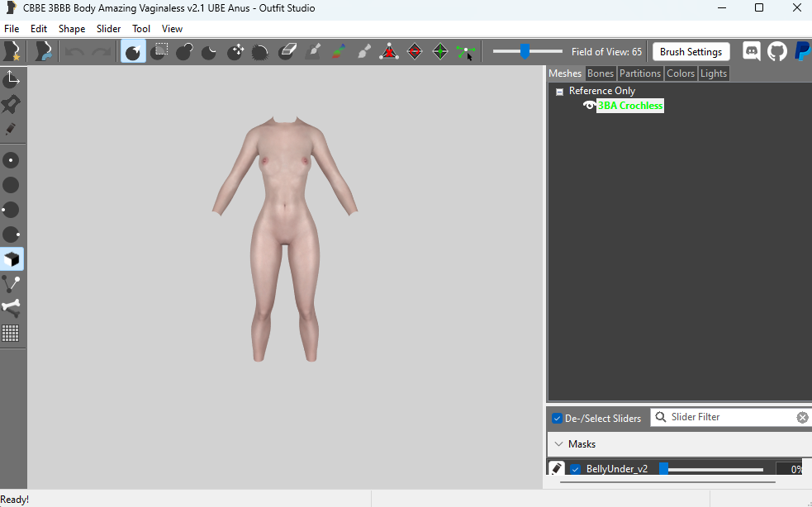812x507 pixels.
Task: Select the Deflate brush tool
Action: [209, 51]
